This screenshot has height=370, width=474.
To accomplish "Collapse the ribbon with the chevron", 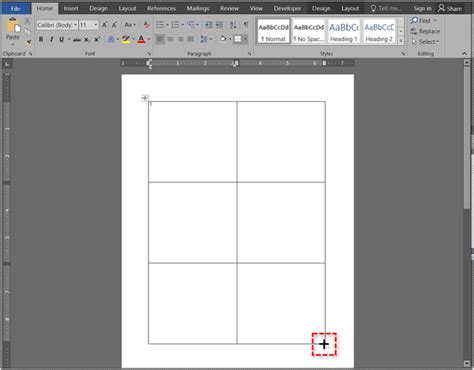I will 464,54.
